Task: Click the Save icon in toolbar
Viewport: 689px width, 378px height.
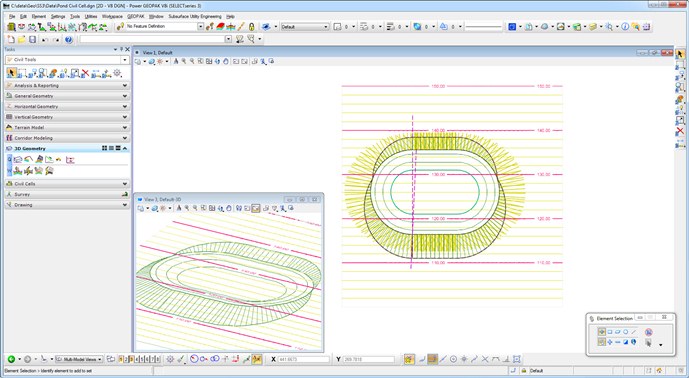Action: tap(33, 40)
